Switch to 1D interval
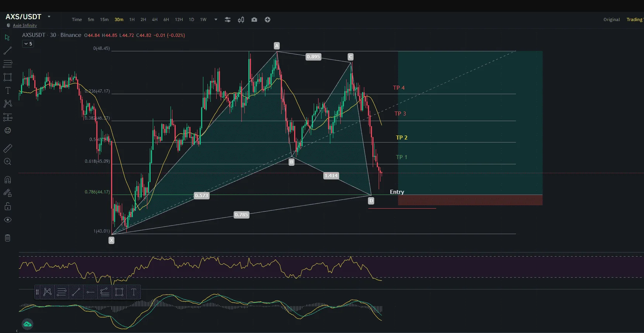This screenshot has height=333, width=644. click(x=192, y=20)
